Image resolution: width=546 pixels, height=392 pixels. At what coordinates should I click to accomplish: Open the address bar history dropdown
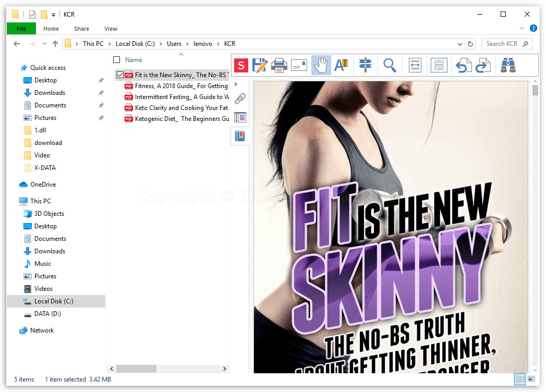(459, 44)
